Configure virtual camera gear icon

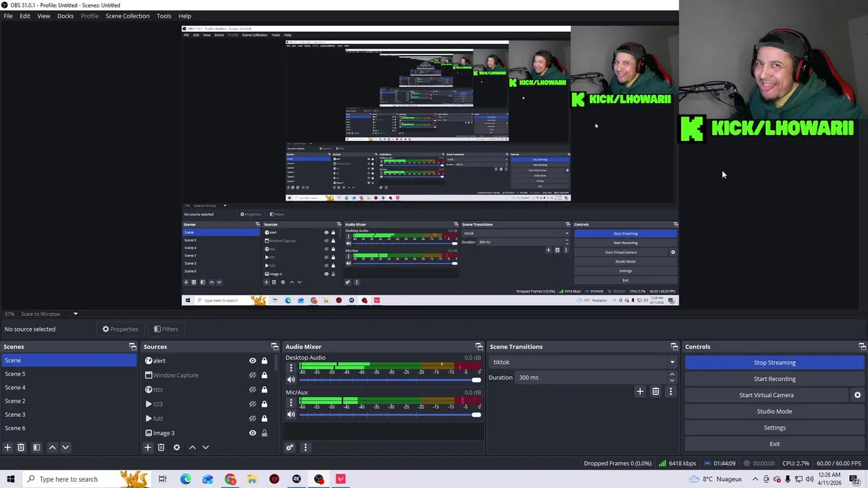857,395
